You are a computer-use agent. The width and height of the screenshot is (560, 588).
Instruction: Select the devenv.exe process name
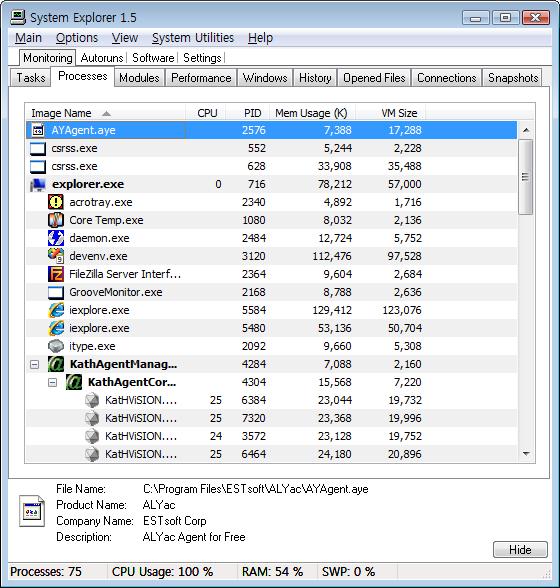pyautogui.click(x=98, y=256)
